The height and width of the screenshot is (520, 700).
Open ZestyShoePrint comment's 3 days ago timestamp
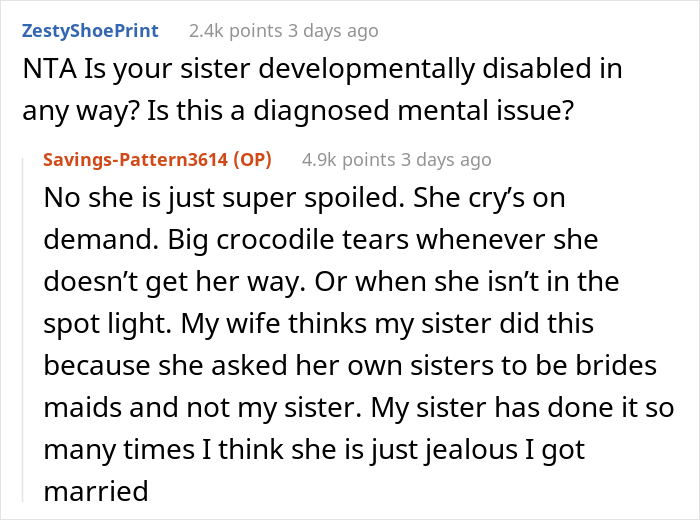(333, 31)
